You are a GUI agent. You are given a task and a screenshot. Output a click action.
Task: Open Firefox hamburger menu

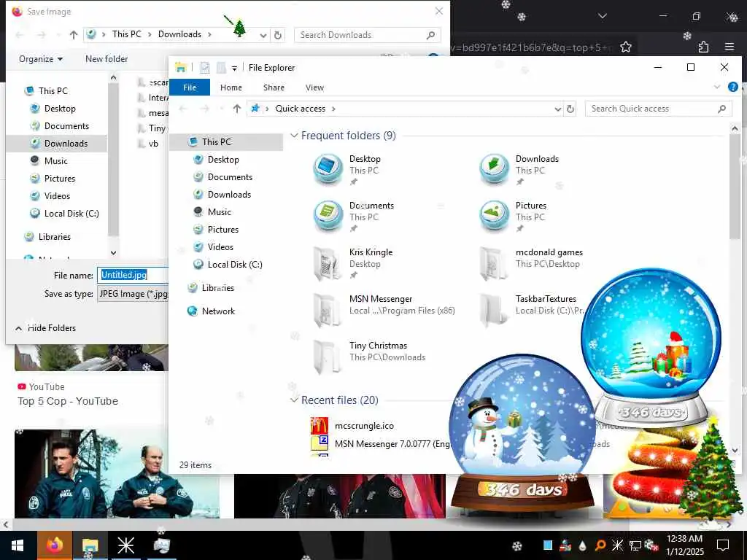point(729,47)
